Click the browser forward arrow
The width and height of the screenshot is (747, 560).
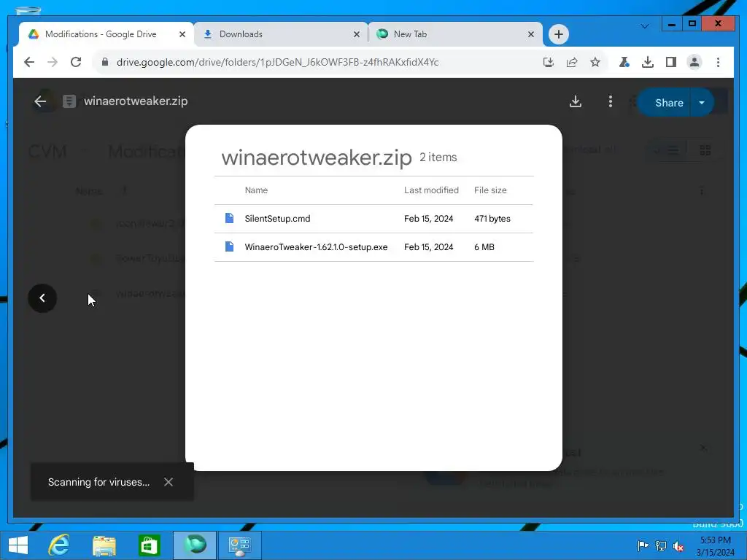pos(53,62)
